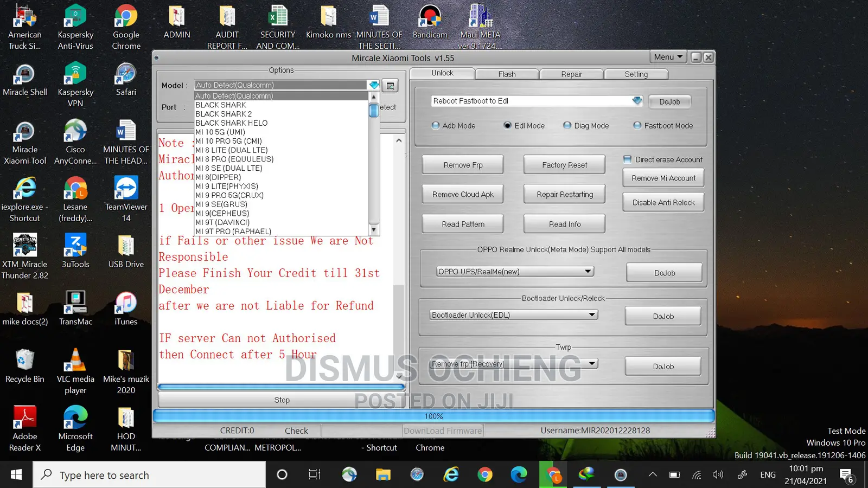Click the Stop button
The image size is (868, 488).
click(x=282, y=400)
